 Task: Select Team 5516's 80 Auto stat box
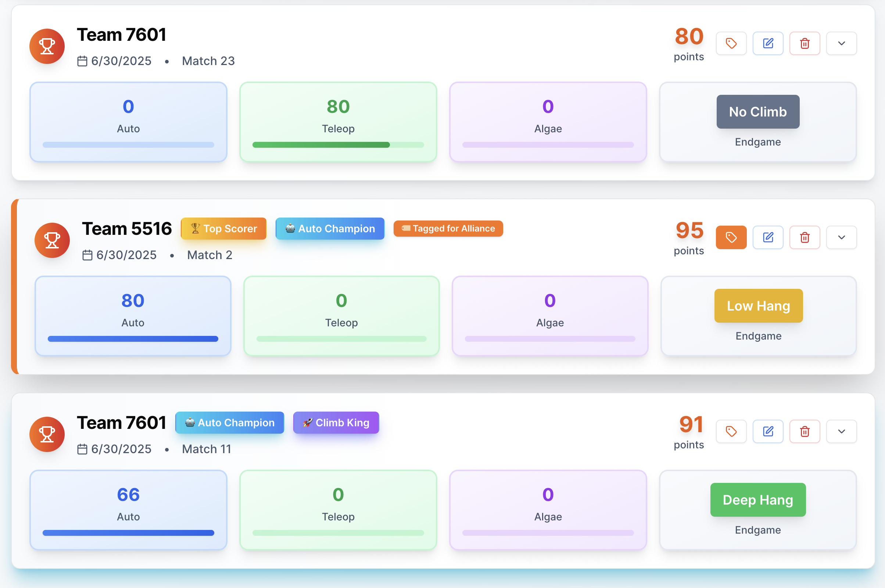pyautogui.click(x=133, y=316)
